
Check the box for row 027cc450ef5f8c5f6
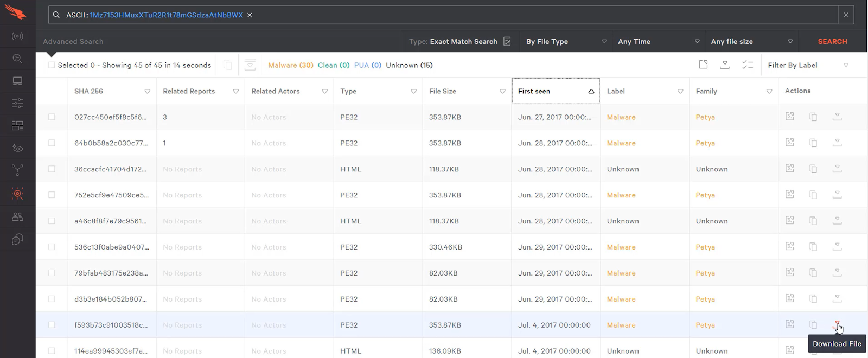point(52,117)
